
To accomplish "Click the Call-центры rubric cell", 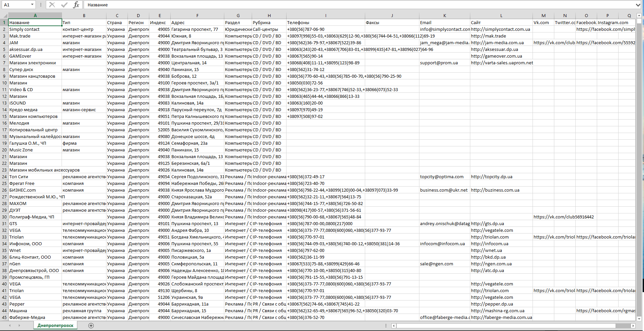I will [269, 29].
